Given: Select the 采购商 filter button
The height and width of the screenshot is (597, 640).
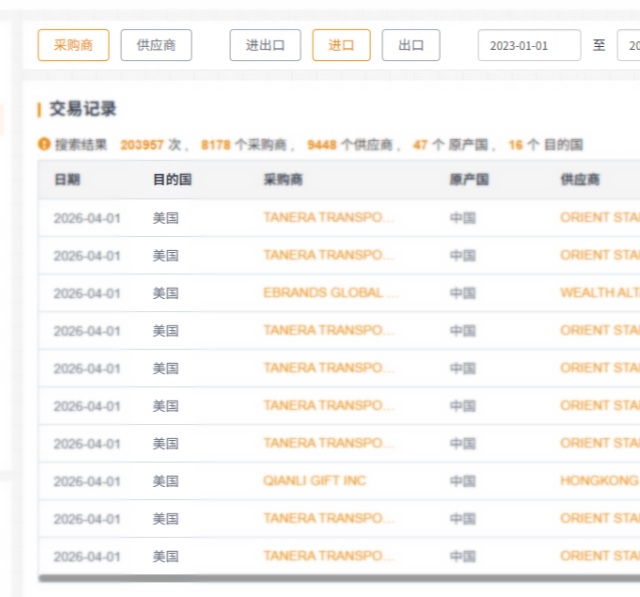Looking at the screenshot, I should tap(73, 45).
